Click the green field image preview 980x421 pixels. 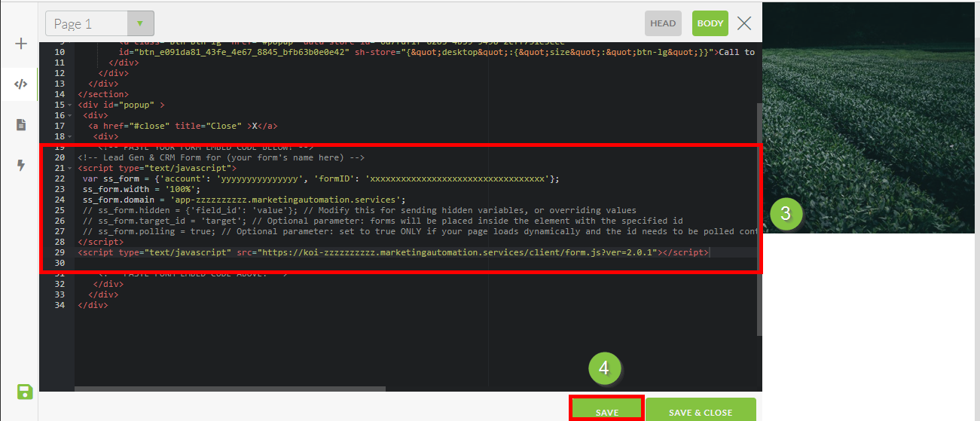coord(871,113)
